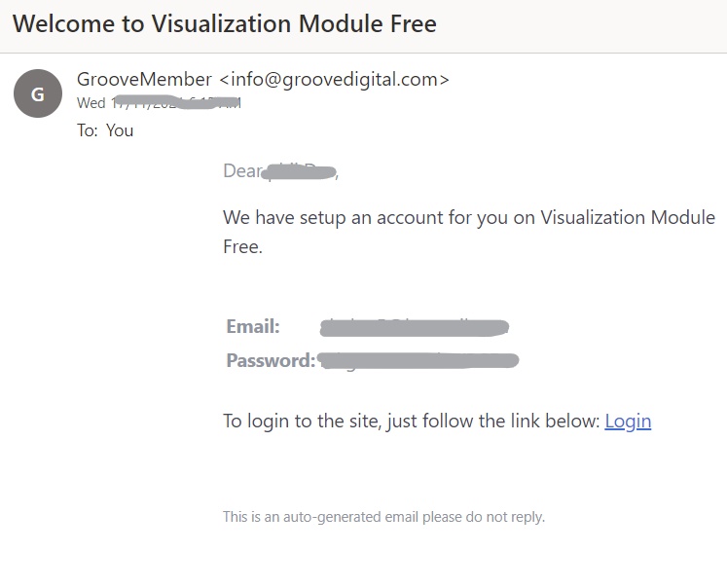The image size is (727, 588).
Task: Click the redacted name after Dear
Action: tap(299, 172)
